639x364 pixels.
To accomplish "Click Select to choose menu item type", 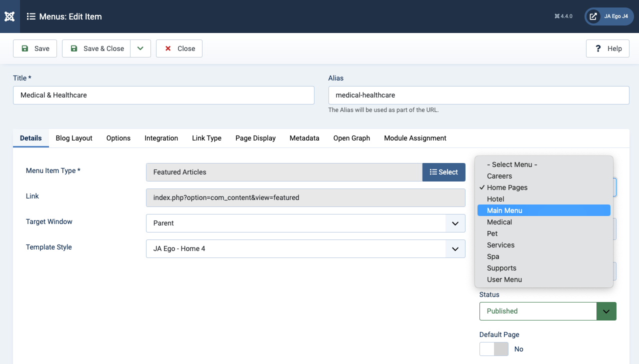I will [443, 172].
